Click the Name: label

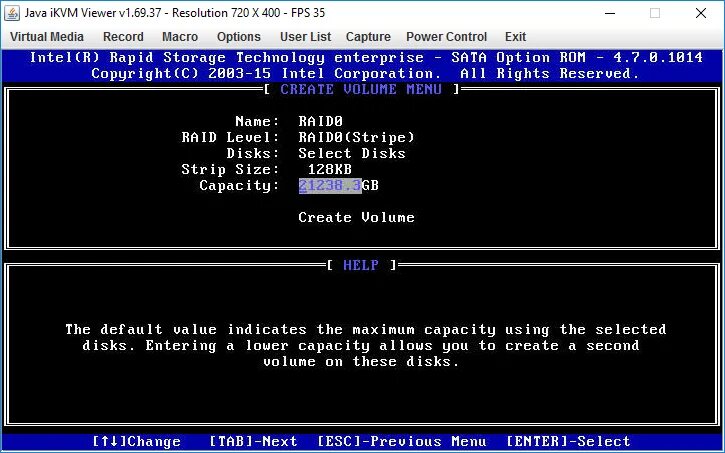258,121
